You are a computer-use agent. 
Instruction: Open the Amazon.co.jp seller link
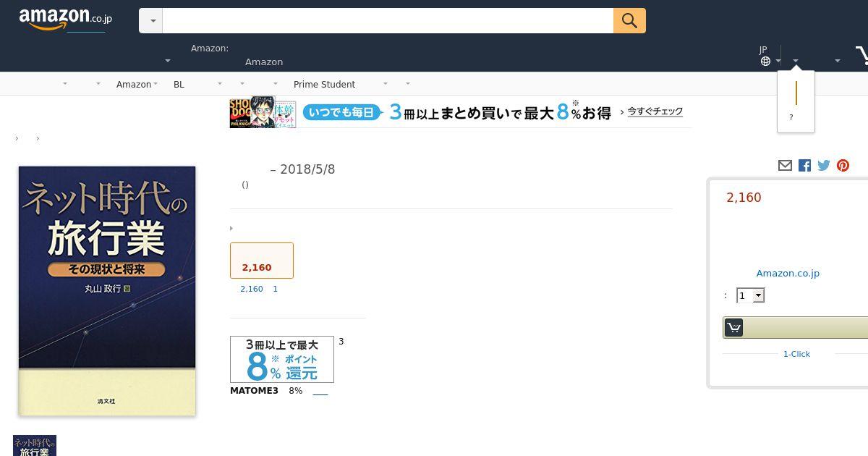tap(788, 273)
